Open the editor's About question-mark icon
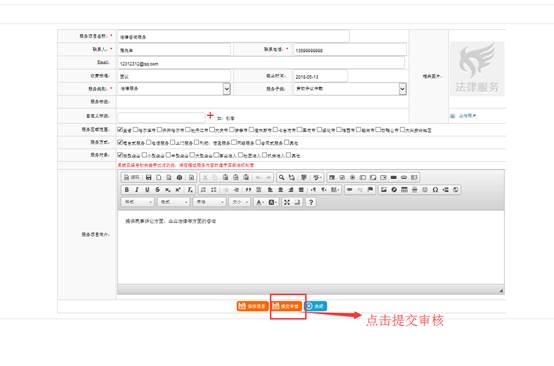This screenshot has width=554, height=366. (x=311, y=202)
